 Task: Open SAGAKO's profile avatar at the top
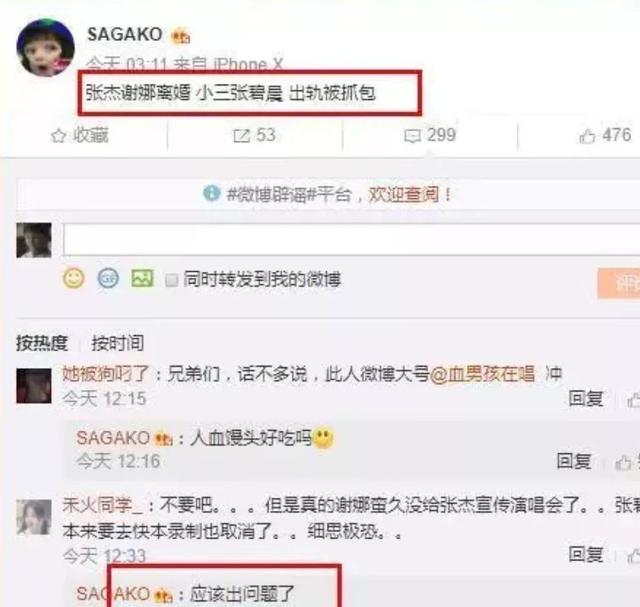(x=45, y=47)
